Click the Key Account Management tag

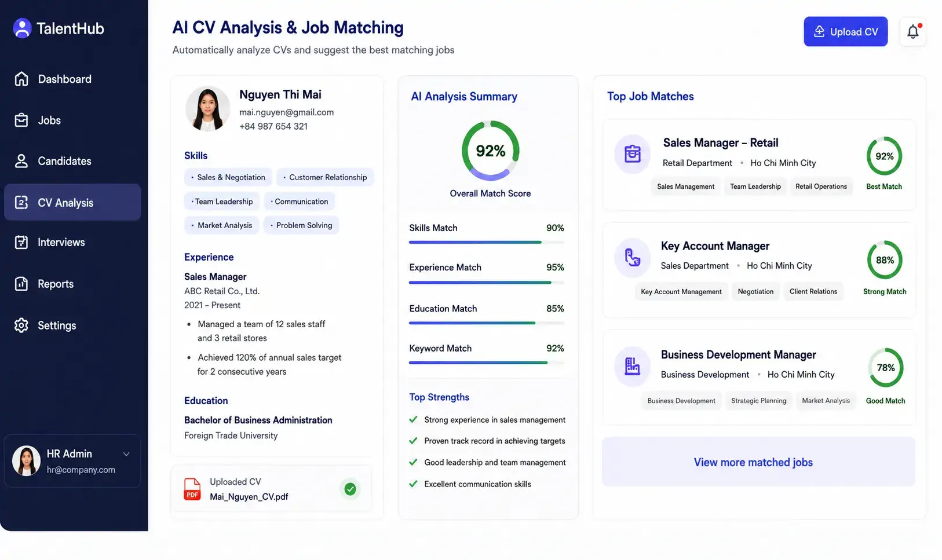681,292
